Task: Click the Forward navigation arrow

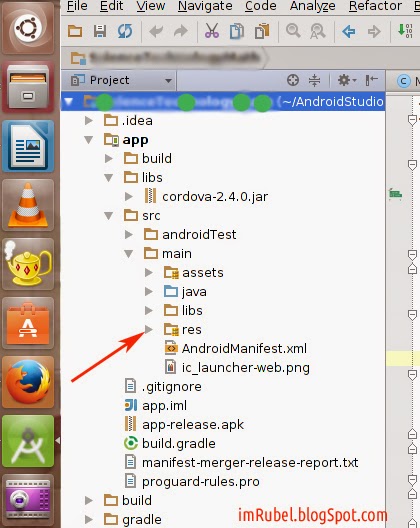Action: tap(374, 32)
